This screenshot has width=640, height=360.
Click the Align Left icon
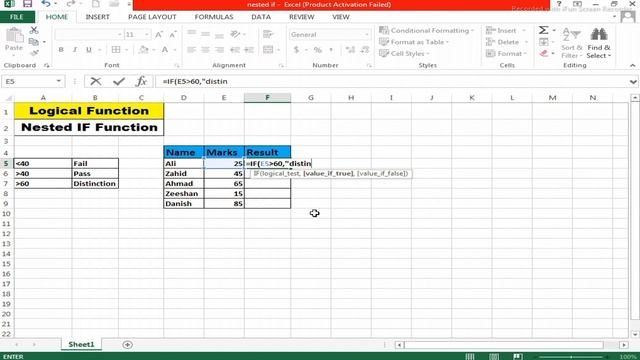[191, 50]
